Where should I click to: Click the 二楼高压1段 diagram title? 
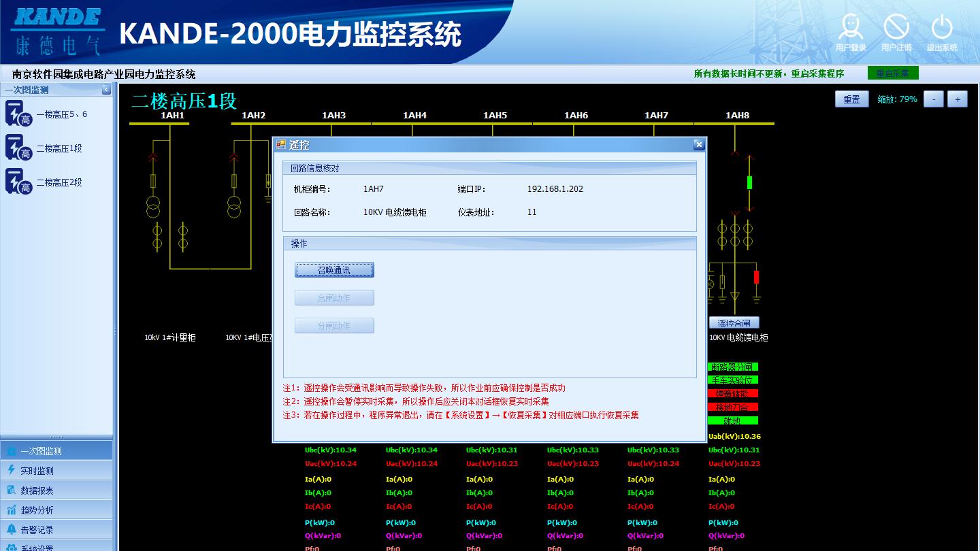pos(184,101)
